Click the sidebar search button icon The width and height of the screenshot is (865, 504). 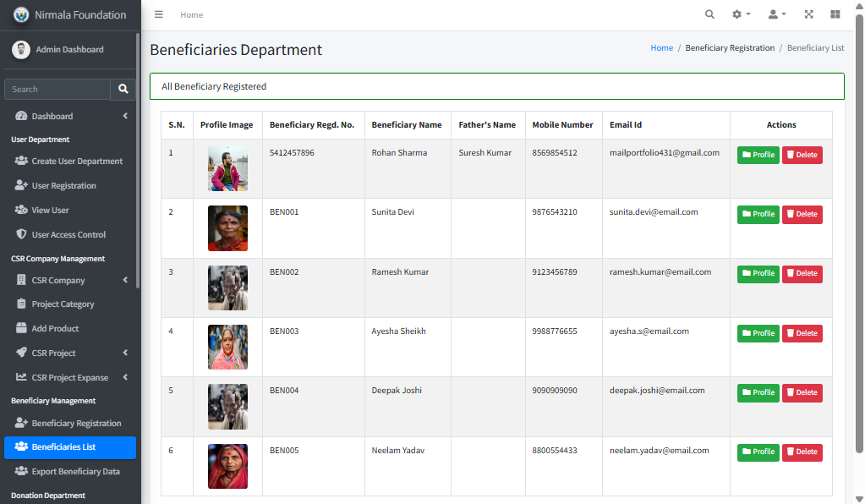click(x=123, y=89)
